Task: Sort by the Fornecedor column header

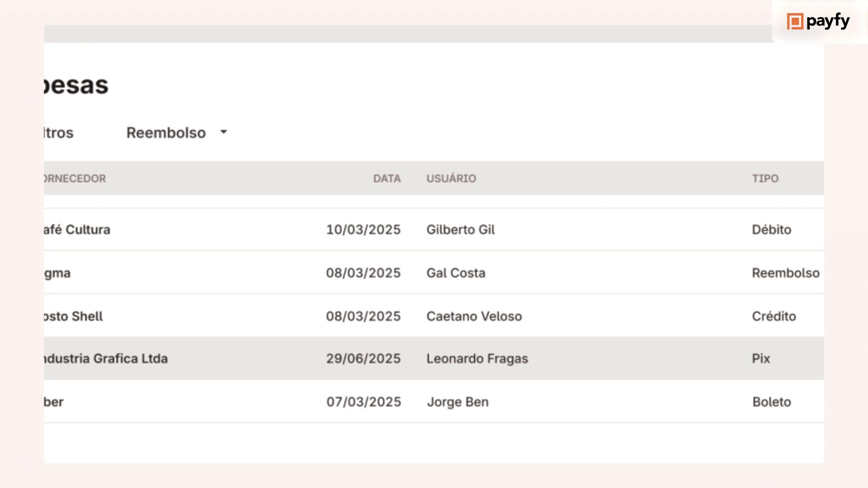Action: (x=75, y=178)
